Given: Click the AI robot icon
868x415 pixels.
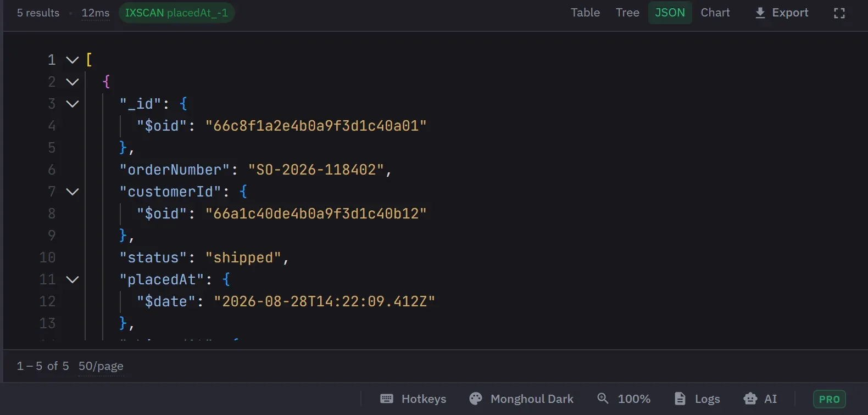Looking at the screenshot, I should tap(750, 399).
